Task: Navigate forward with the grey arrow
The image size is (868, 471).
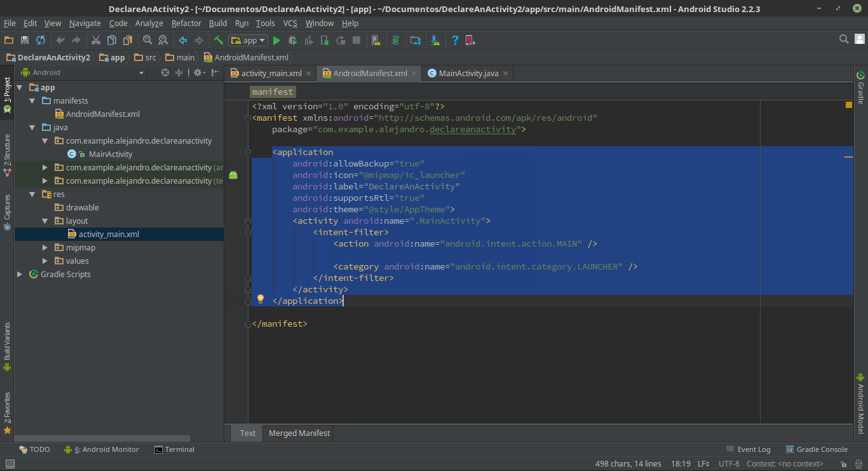Action: 199,40
